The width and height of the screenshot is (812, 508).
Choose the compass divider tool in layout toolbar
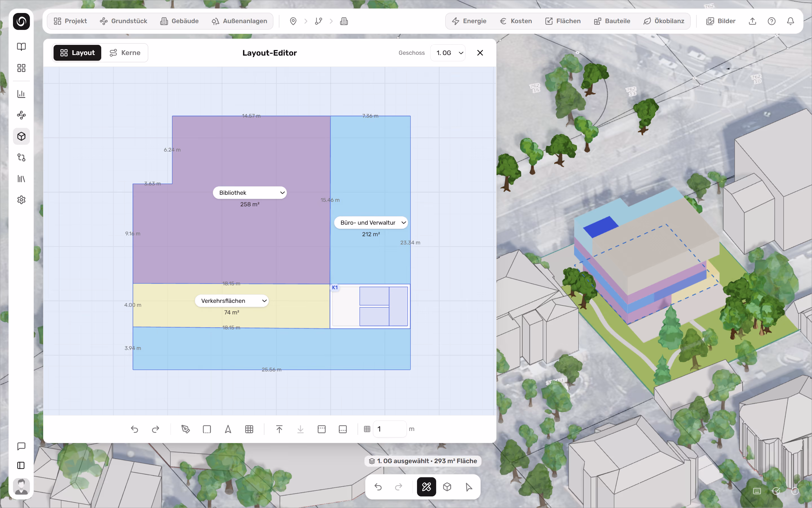pyautogui.click(x=228, y=429)
